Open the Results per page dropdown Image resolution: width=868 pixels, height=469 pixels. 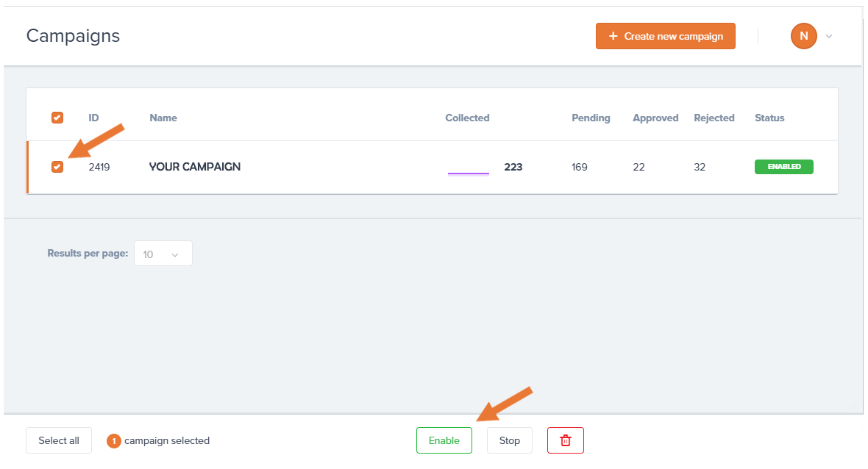click(163, 254)
